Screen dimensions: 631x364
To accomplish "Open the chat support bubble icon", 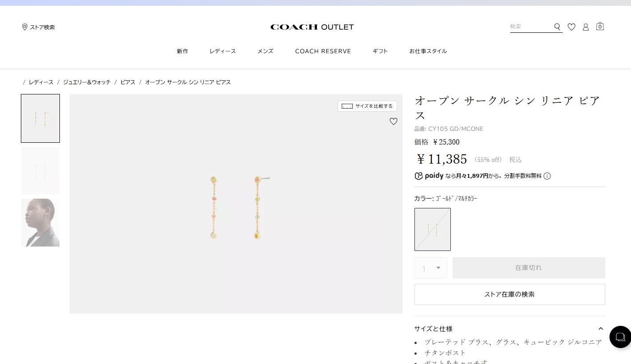I will [620, 337].
